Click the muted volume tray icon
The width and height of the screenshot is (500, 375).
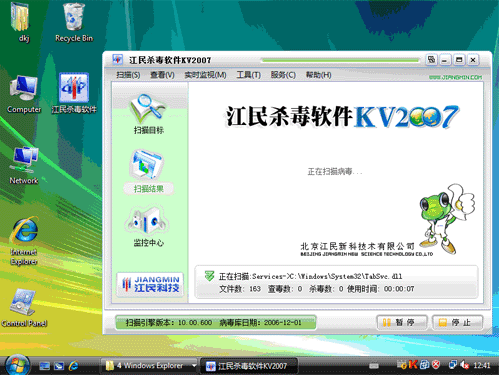pos(464,365)
